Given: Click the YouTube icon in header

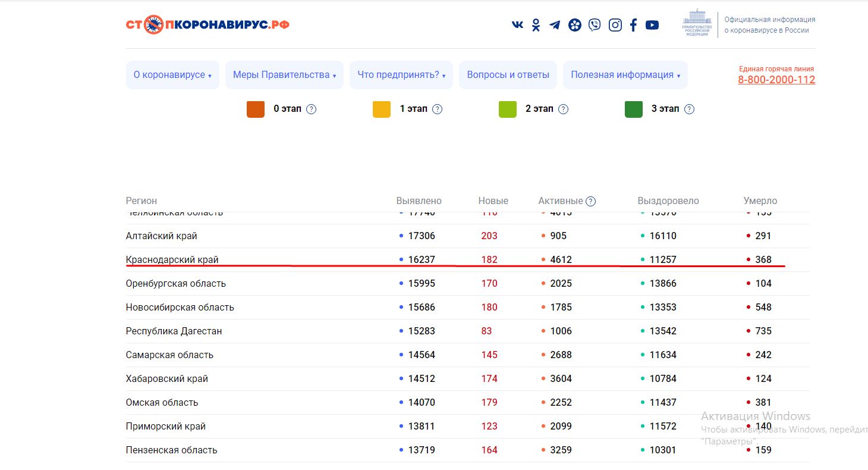Looking at the screenshot, I should [x=652, y=25].
